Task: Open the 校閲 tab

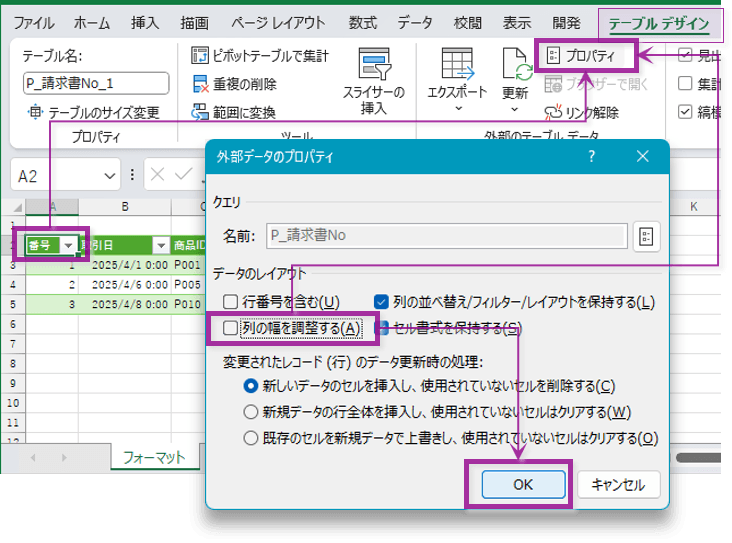Action: [x=467, y=23]
